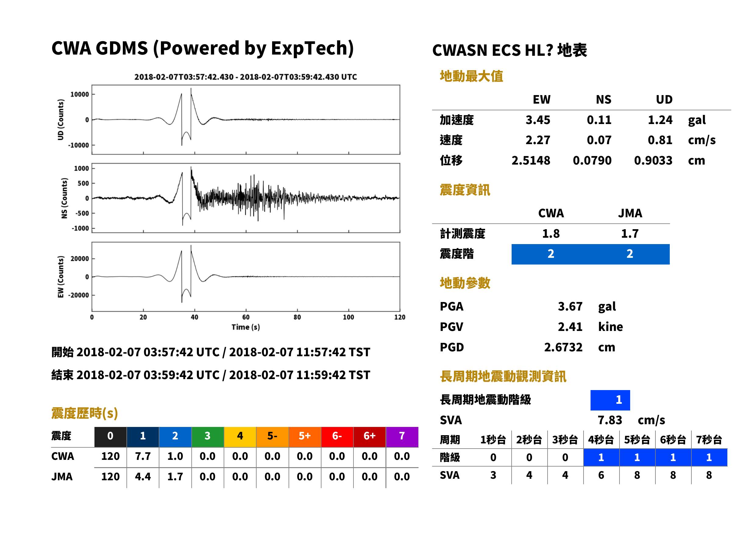The image size is (756, 540).
Task: Click the EW counts waveform plot
Action: (x=246, y=277)
